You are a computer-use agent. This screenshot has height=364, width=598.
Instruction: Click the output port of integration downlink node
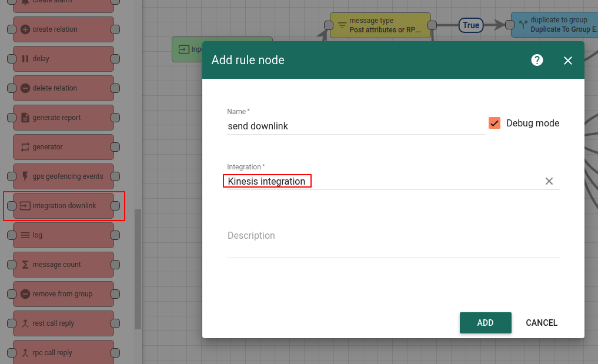tap(115, 206)
